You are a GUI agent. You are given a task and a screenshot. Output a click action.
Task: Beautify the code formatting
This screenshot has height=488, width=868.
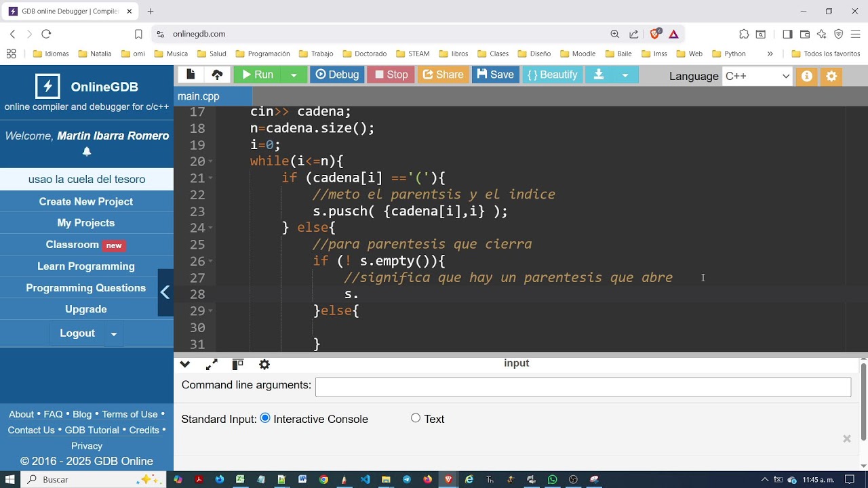pyautogui.click(x=553, y=75)
